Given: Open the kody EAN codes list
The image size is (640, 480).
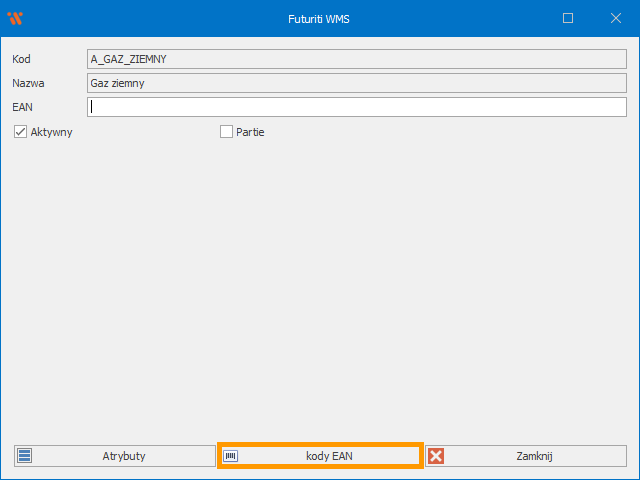Looking at the screenshot, I should 320,456.
